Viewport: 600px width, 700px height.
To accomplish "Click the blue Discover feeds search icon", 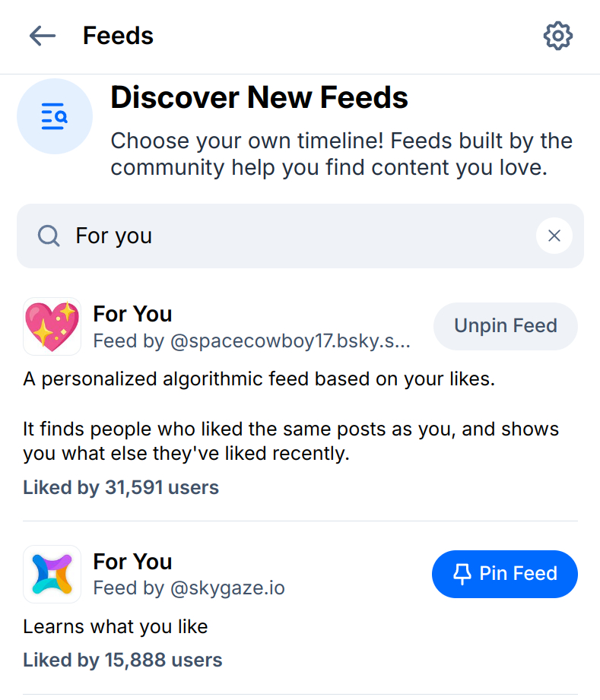I will (x=55, y=116).
